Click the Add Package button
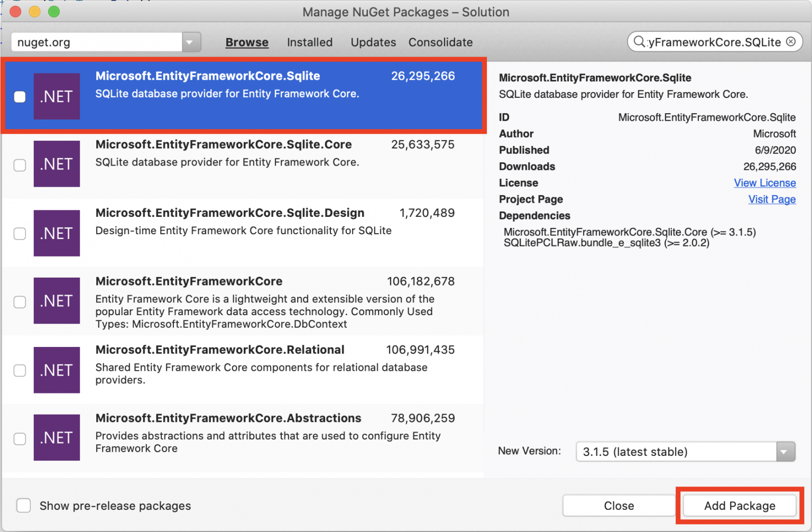 pos(739,506)
